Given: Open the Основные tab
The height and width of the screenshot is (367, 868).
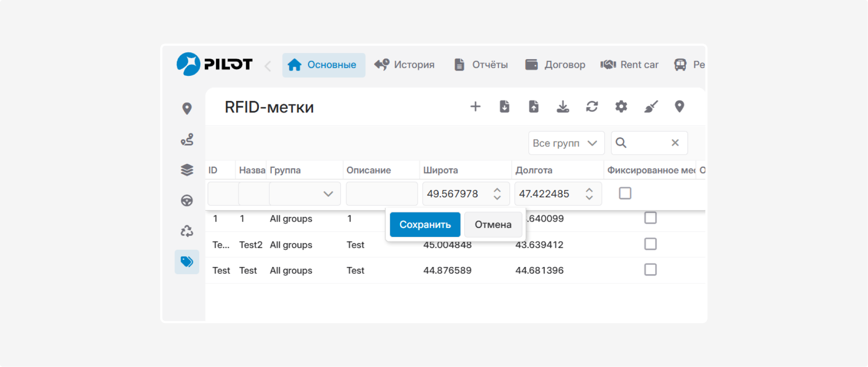Looking at the screenshot, I should (323, 65).
